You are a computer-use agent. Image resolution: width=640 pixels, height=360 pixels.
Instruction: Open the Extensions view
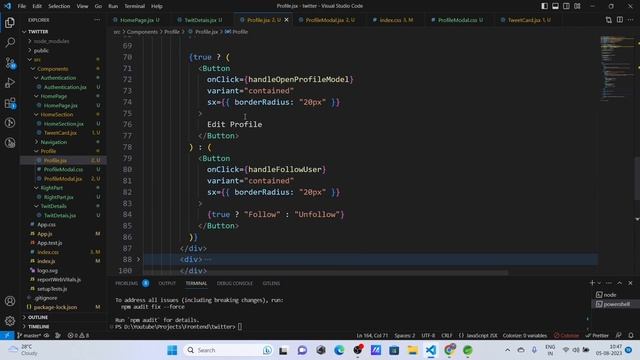[x=10, y=102]
